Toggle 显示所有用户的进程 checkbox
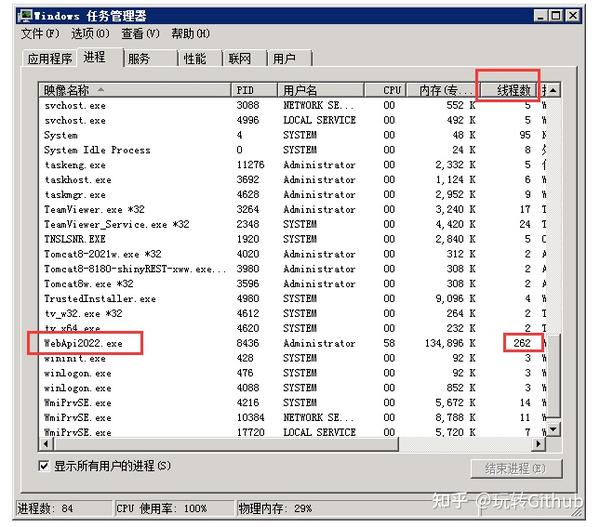This screenshot has width=600, height=527. tap(44, 466)
